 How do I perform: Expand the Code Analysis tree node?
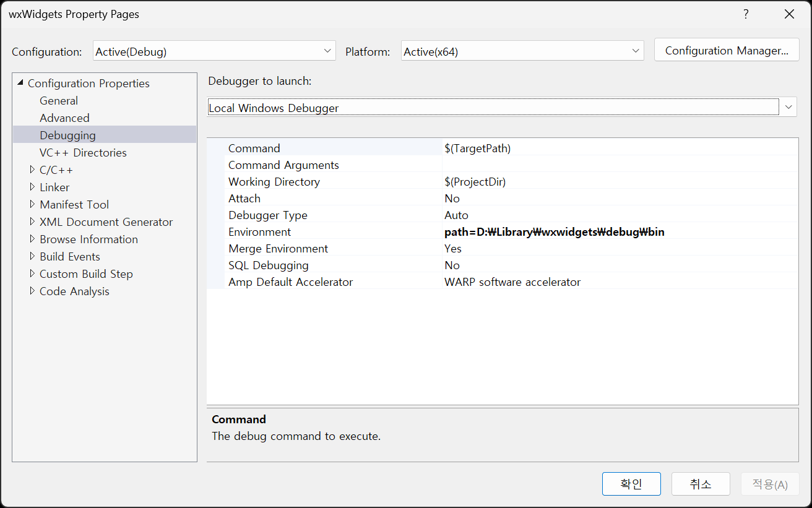[32, 291]
